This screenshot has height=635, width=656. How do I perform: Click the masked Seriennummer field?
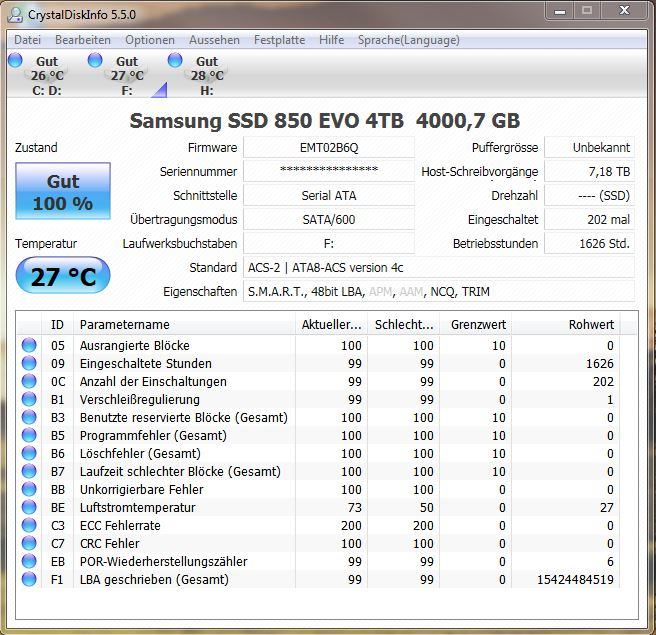[329, 171]
